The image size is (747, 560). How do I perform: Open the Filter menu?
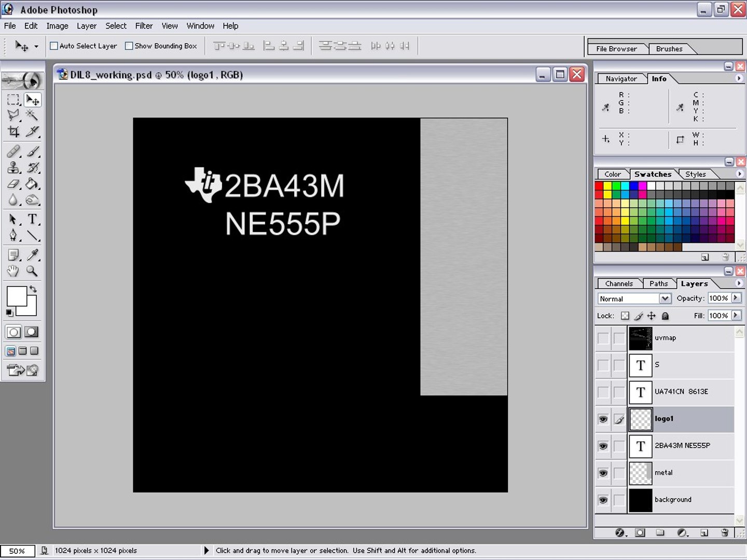[x=144, y=26]
